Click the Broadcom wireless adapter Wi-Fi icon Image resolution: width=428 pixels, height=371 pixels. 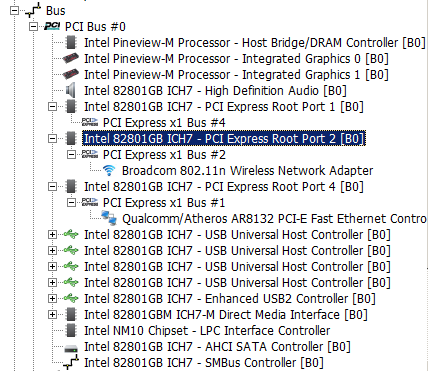tap(109, 171)
